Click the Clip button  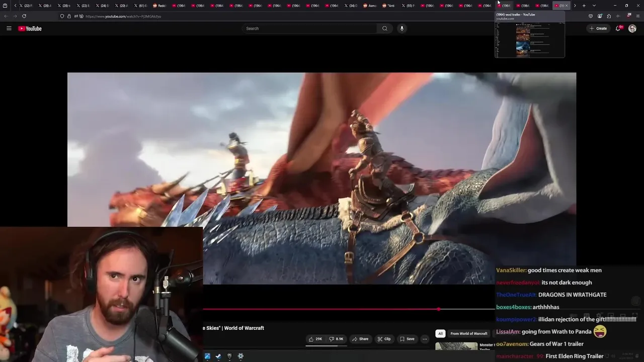(x=384, y=339)
